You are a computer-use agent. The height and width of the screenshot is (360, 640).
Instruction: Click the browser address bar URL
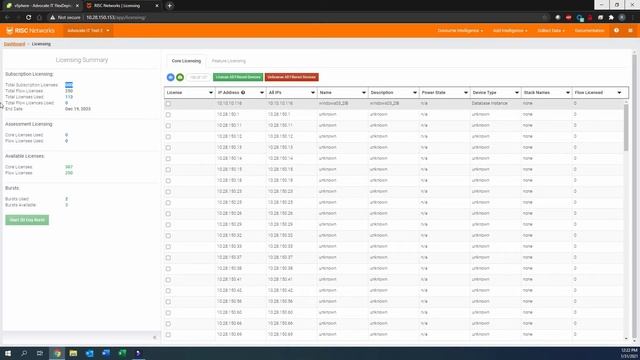point(116,18)
